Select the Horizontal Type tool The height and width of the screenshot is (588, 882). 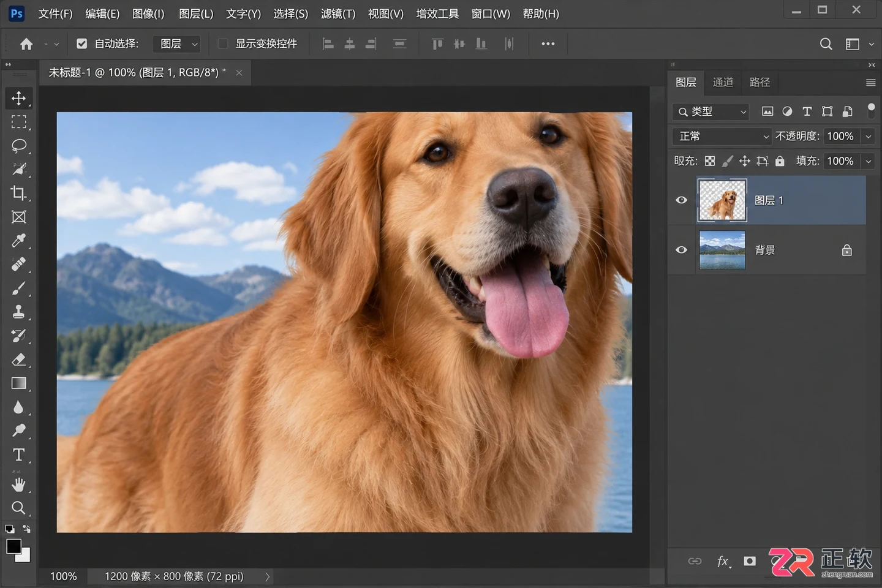(x=18, y=455)
